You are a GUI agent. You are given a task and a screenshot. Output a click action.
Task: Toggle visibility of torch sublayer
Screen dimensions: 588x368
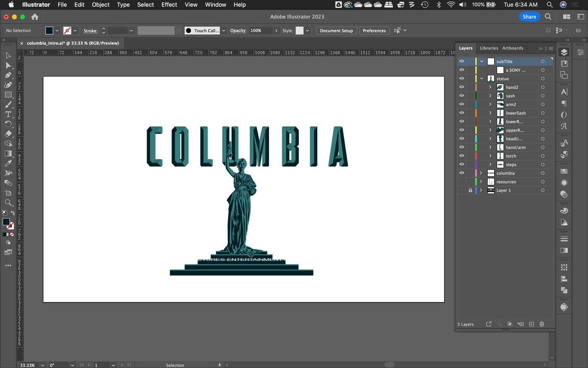462,156
